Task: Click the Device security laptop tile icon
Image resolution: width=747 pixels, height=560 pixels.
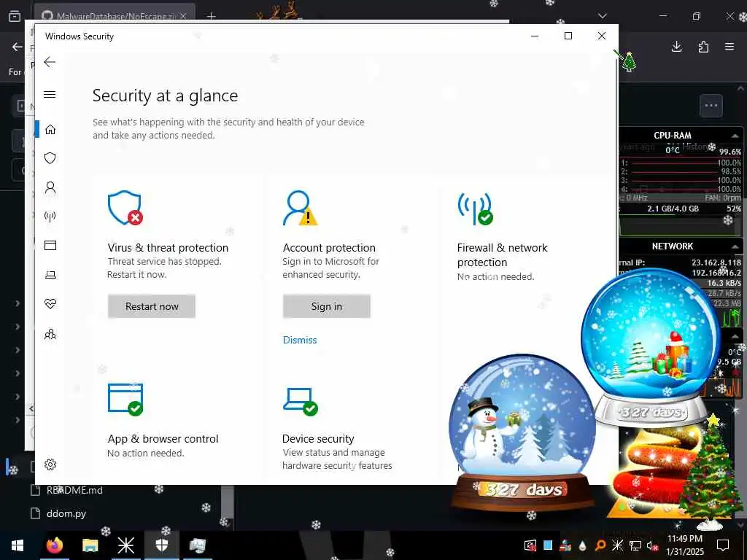Action: 300,401
